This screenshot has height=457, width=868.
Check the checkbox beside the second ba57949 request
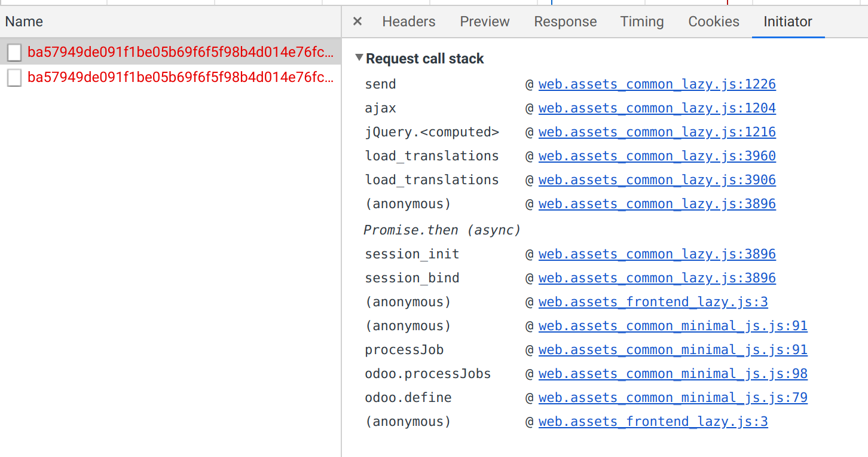(14, 77)
